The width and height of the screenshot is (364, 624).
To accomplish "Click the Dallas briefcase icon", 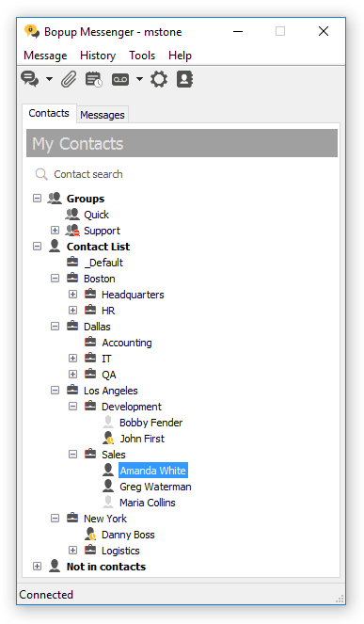I will (x=72, y=326).
